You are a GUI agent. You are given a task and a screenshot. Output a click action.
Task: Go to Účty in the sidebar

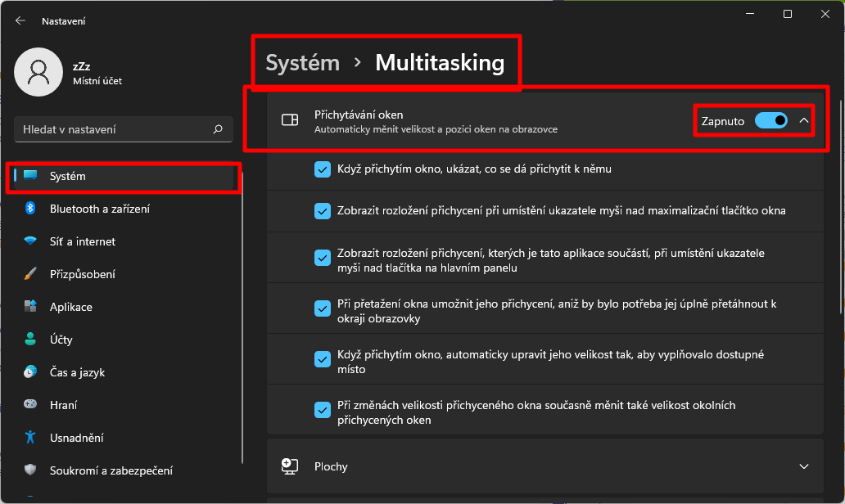point(62,340)
